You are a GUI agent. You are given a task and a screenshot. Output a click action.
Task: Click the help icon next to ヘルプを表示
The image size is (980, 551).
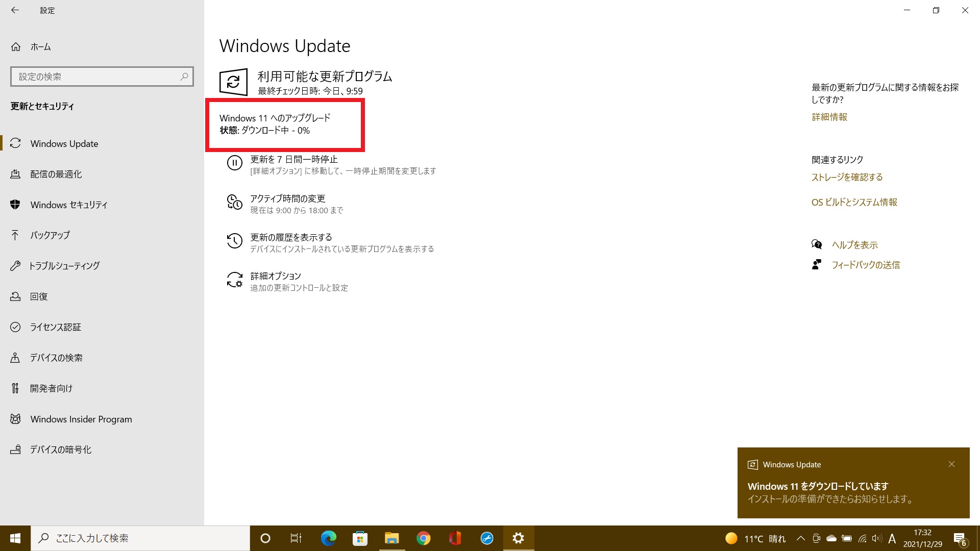point(817,244)
